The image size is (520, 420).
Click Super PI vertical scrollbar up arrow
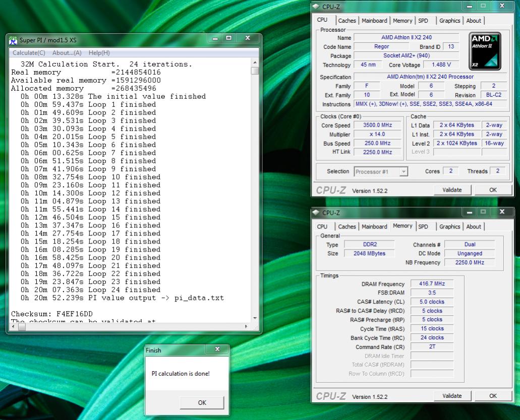255,63
